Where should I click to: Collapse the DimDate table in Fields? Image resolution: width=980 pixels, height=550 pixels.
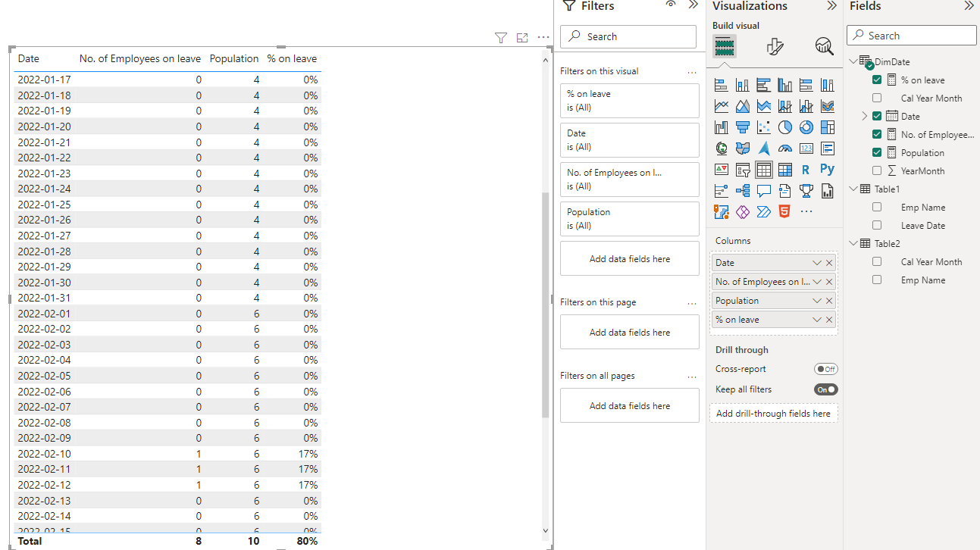853,61
